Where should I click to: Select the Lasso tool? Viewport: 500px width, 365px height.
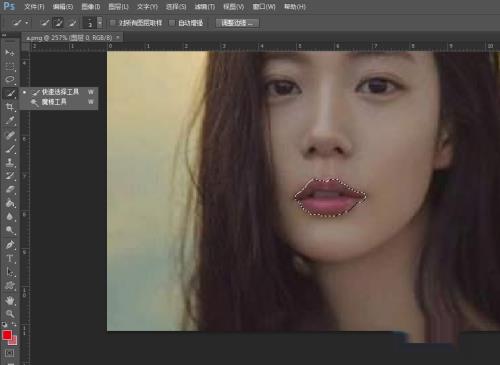(x=10, y=80)
